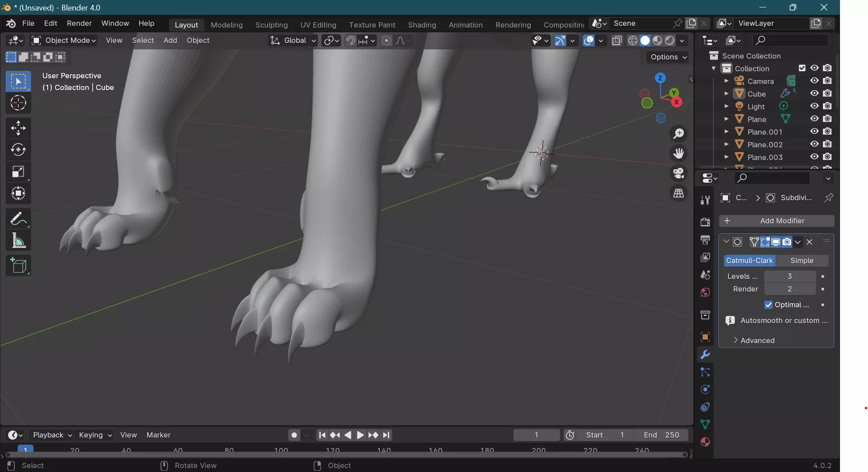
Task: Choose the Move tool
Action: [18, 128]
